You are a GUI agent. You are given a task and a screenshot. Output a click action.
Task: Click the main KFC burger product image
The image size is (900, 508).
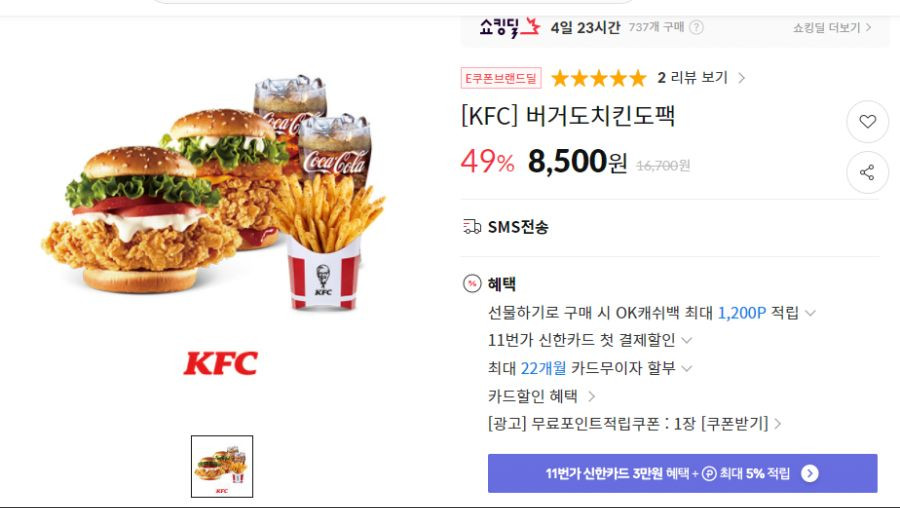214,193
